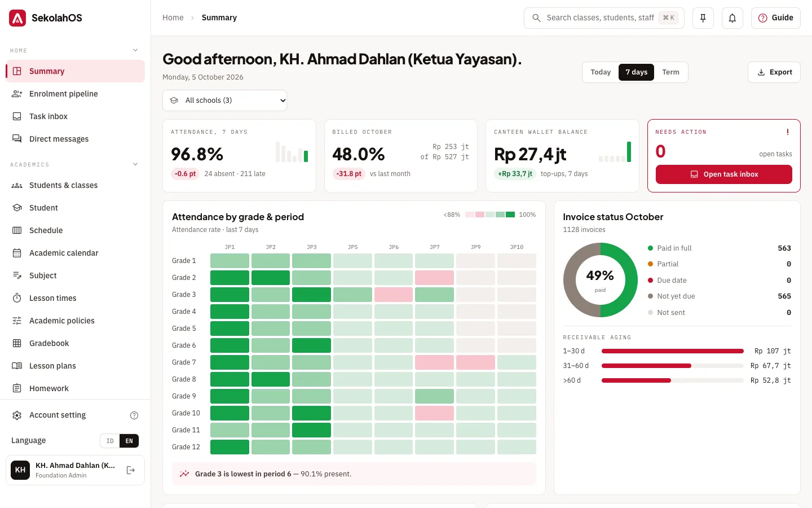Click the logout icon next to user profile
Image resolution: width=812 pixels, height=508 pixels.
(x=131, y=470)
